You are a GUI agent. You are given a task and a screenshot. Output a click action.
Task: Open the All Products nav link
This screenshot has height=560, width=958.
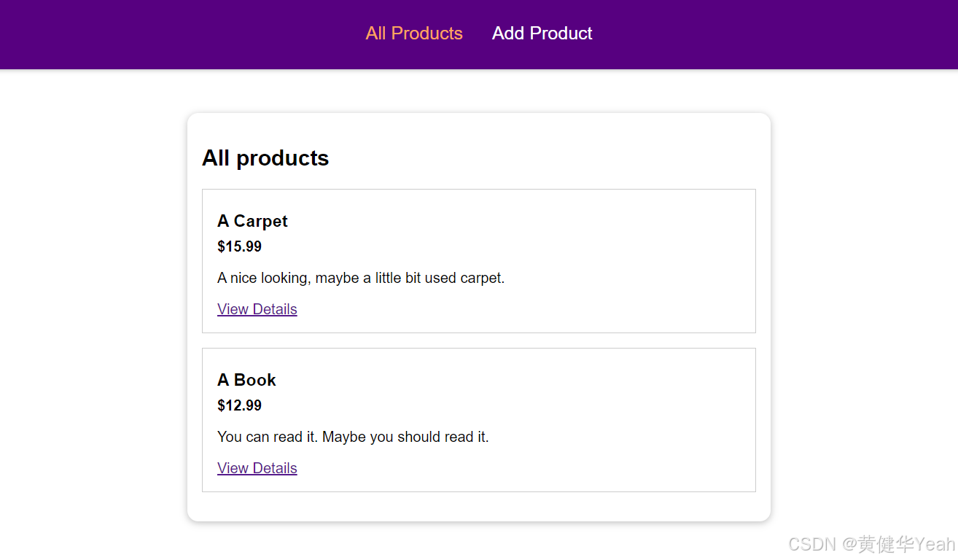click(x=414, y=34)
